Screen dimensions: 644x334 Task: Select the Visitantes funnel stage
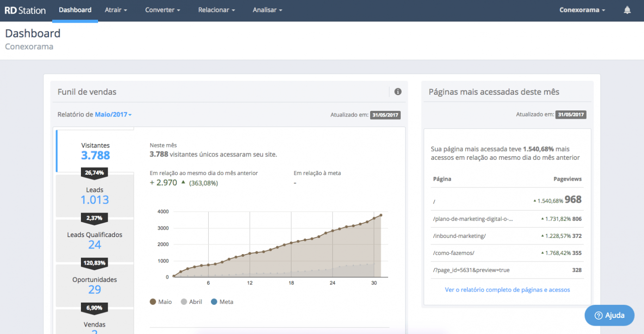pos(95,151)
